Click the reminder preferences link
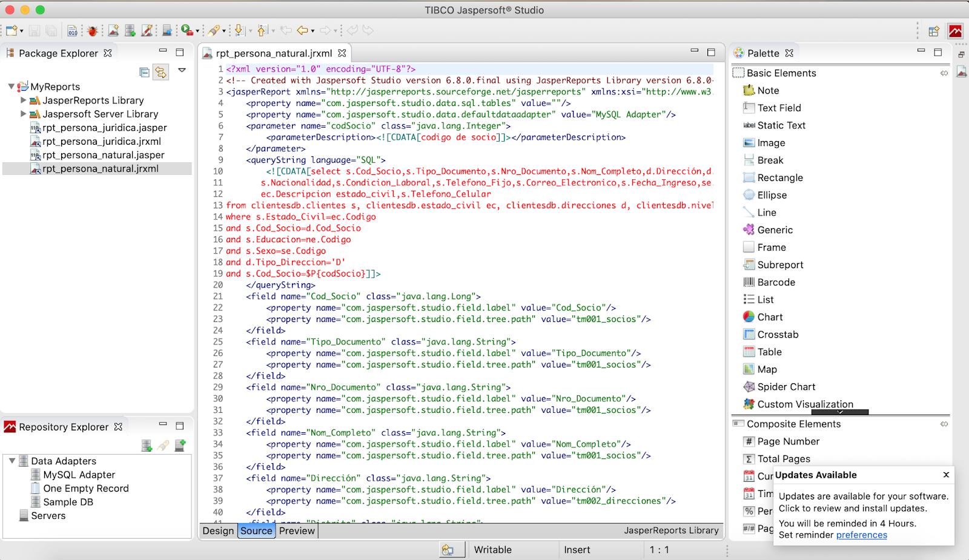This screenshot has height=560, width=969. click(x=861, y=535)
